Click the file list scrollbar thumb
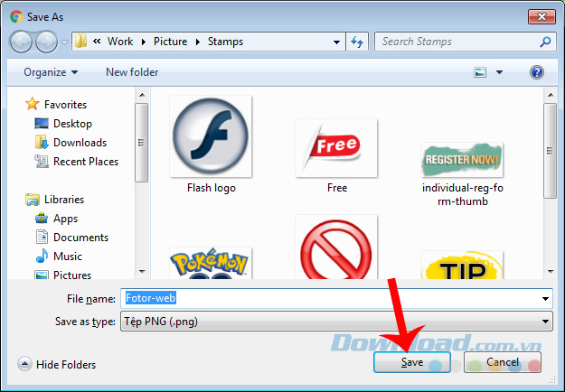This screenshot has height=392, width=565. (550, 151)
